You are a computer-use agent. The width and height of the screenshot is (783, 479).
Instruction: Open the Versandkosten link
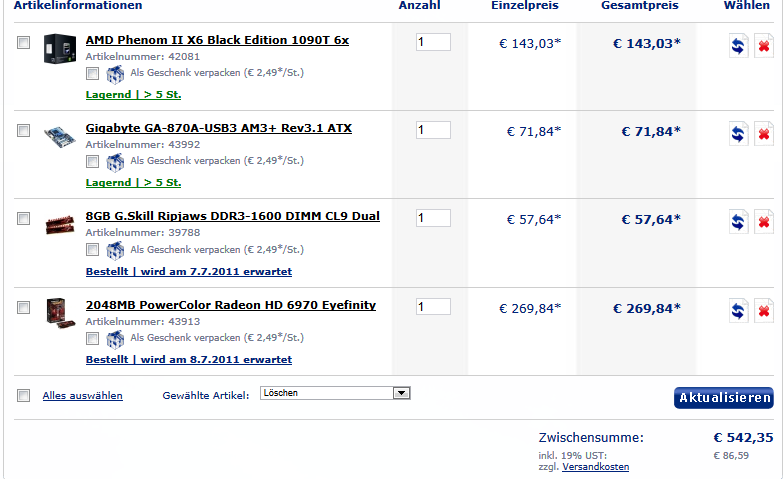[596, 467]
